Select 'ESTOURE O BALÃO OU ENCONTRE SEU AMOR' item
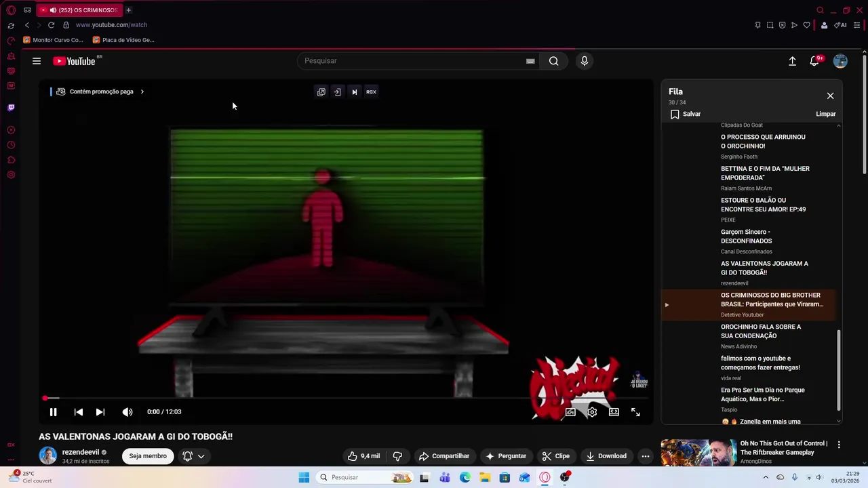 749,209
